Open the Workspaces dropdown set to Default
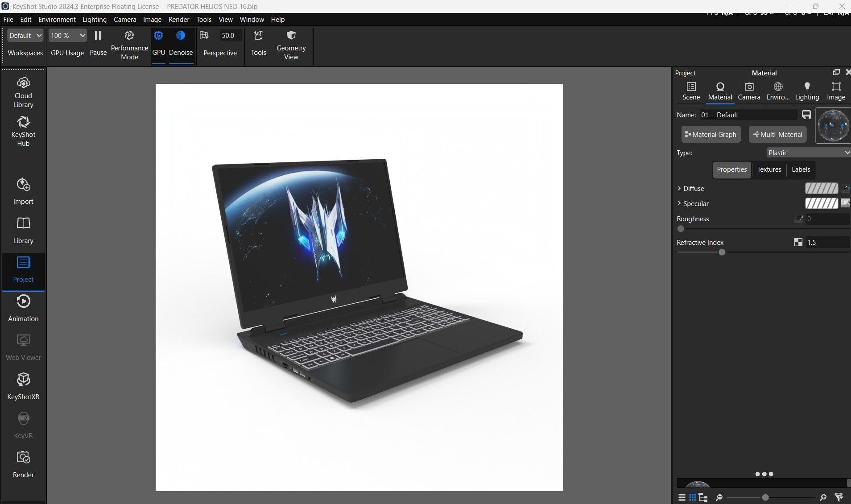 point(25,35)
